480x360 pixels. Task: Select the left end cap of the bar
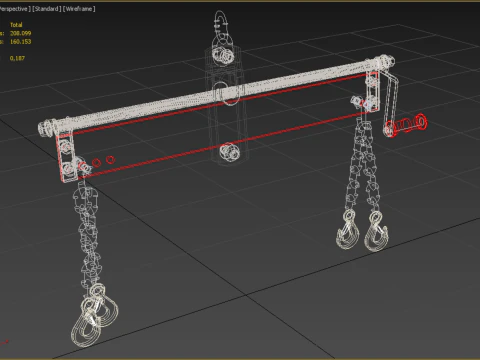46,129
